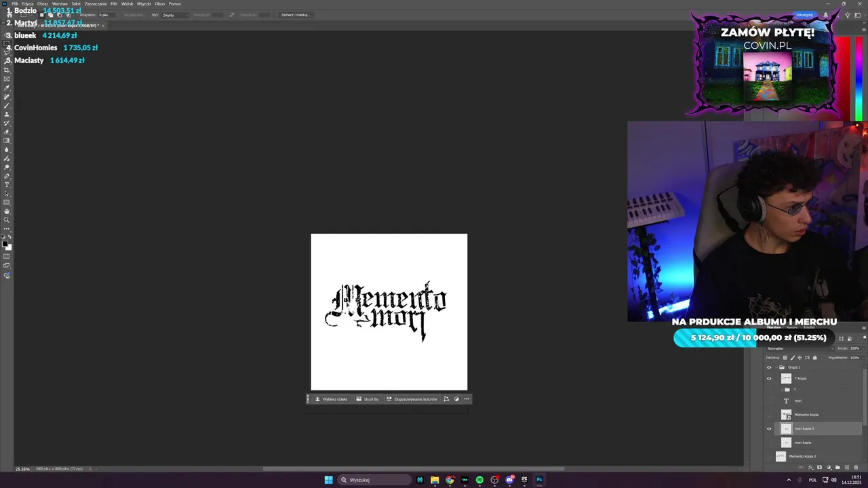This screenshot has width=868, height=488.
Task: Create a new layer icon
Action: [847, 467]
